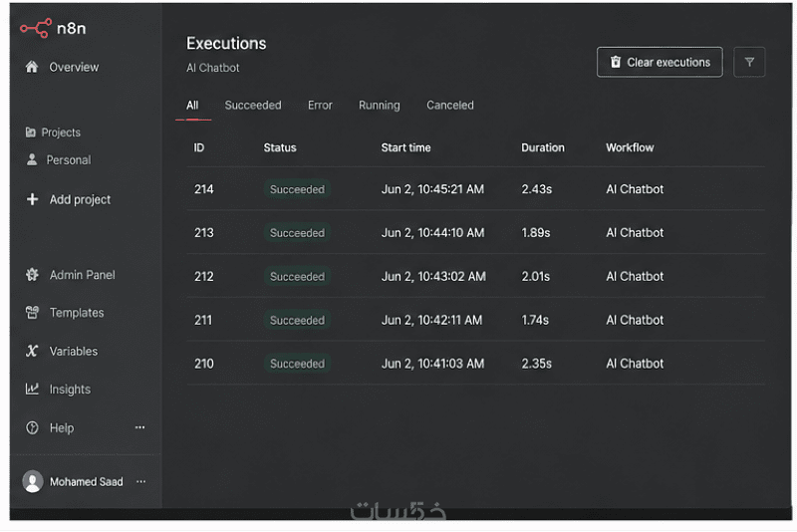The image size is (797, 532).
Task: Click the Personal project user icon
Action: click(32, 159)
